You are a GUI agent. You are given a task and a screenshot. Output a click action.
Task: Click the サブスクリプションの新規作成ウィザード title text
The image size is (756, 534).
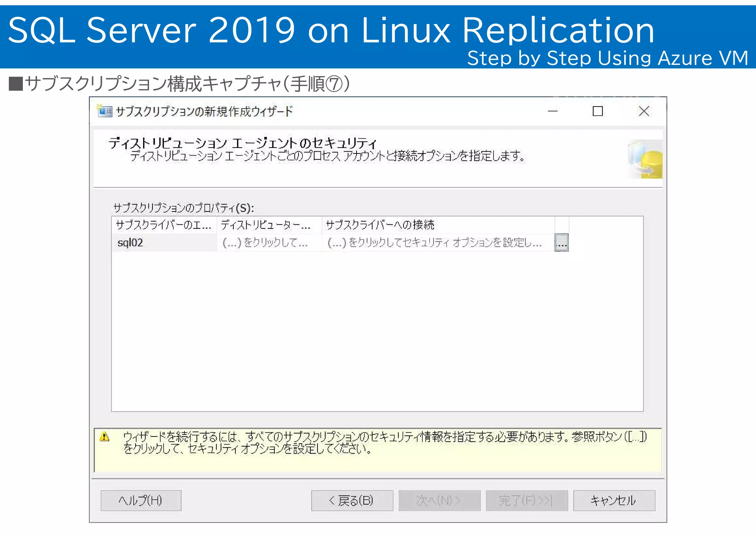pyautogui.click(x=204, y=111)
